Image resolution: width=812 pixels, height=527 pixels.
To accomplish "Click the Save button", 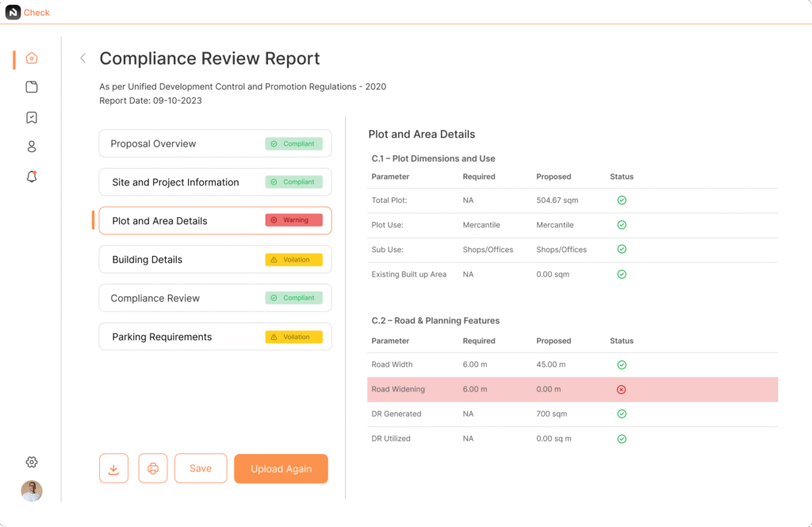I will [x=201, y=468].
